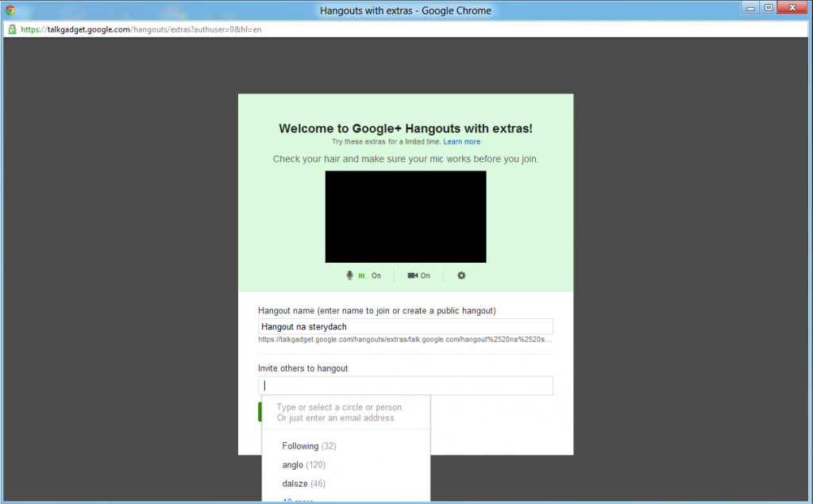The height and width of the screenshot is (504, 813).
Task: Mute the microphone using the mic icon
Action: click(x=349, y=275)
